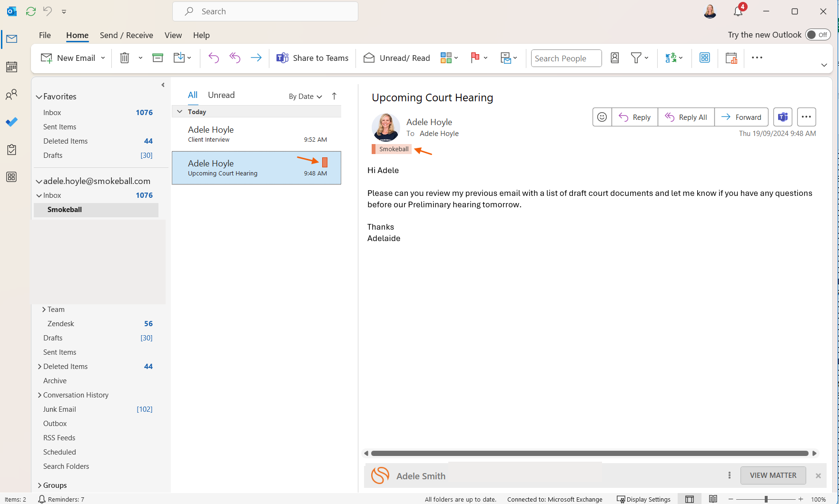Screen dimensions: 839x504
Task: Add emoji reaction to the email
Action: (x=602, y=117)
